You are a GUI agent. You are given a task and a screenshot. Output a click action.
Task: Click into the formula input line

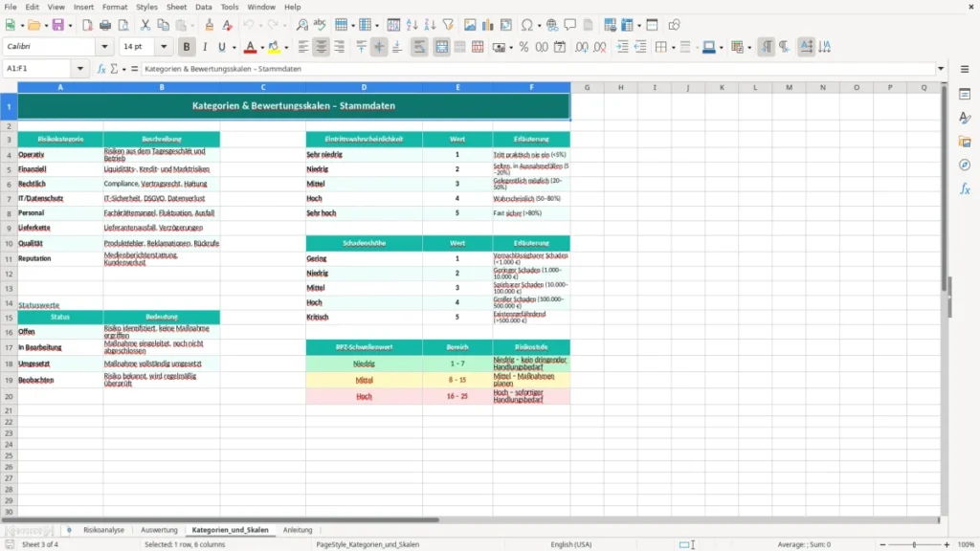click(x=538, y=69)
